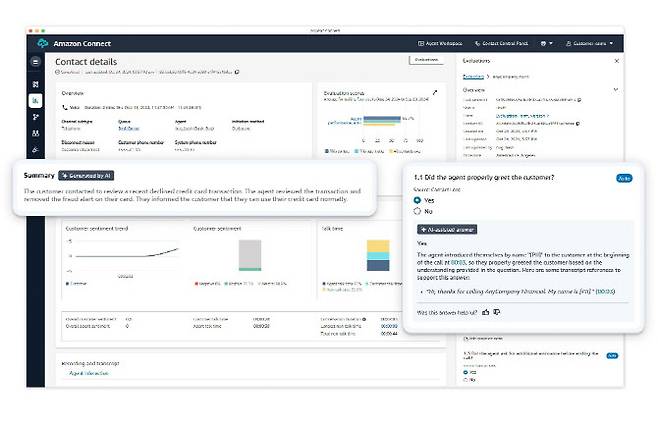The image size is (658, 425).
Task: Click the Evaluations button
Action: [425, 61]
